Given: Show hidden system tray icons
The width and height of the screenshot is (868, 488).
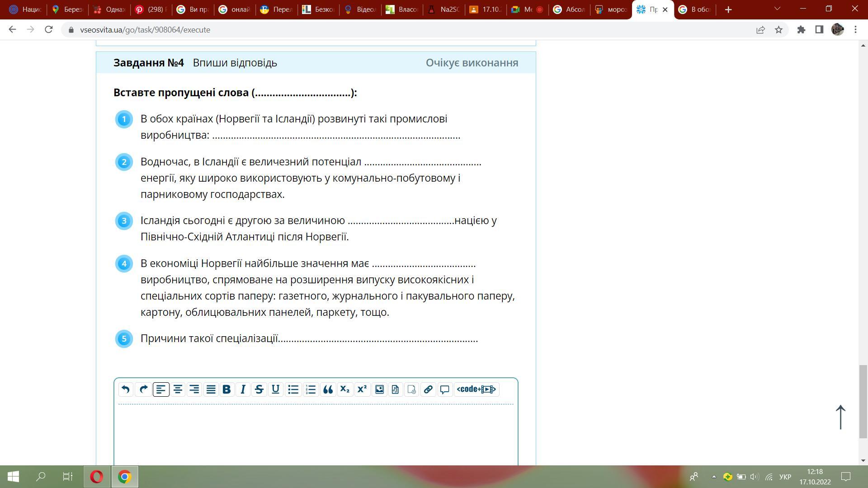Looking at the screenshot, I should pos(714,477).
